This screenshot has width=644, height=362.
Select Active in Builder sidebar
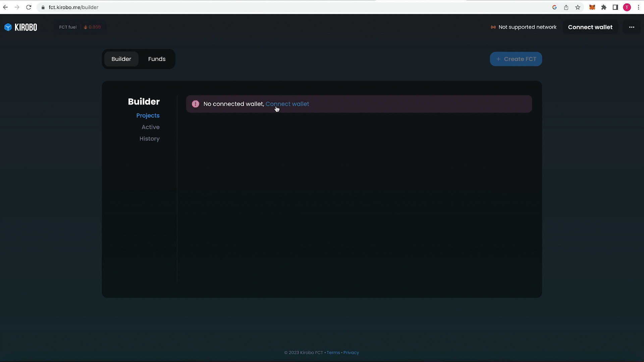(151, 127)
